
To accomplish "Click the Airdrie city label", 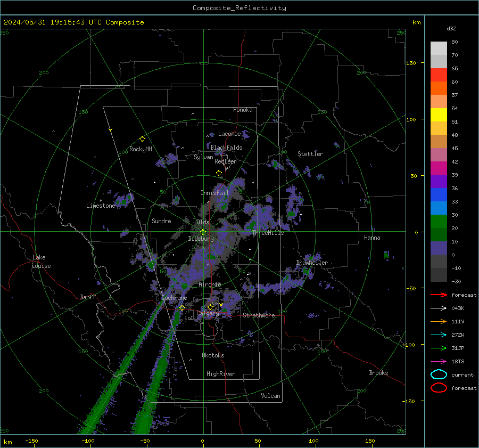I will click(x=210, y=284).
